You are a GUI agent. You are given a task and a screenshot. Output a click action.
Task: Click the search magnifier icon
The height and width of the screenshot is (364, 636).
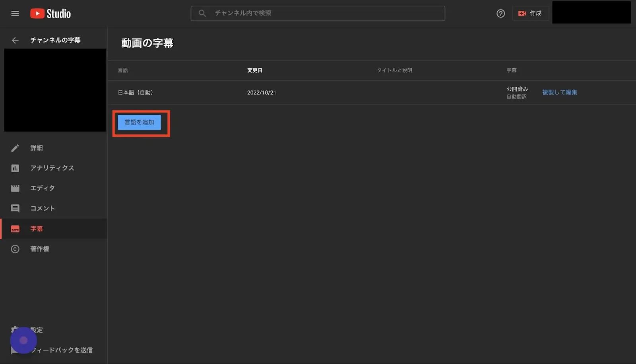[202, 13]
